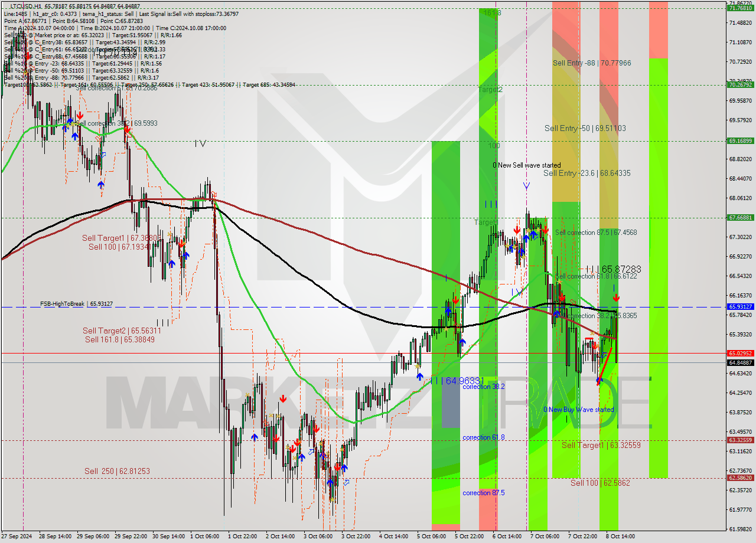Click the 'Sell 250 | 62.81253' label
Screen dimensions: 756x543
tap(117, 471)
